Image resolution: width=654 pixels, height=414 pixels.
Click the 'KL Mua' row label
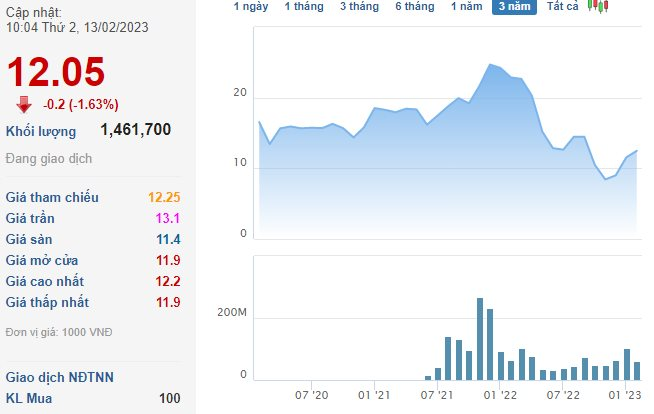point(29,398)
